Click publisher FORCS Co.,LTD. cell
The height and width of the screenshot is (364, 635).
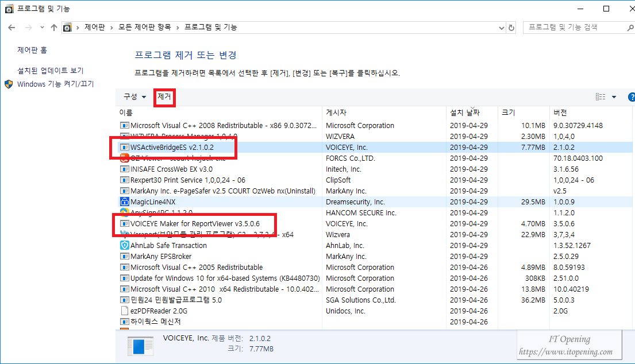[351, 158]
